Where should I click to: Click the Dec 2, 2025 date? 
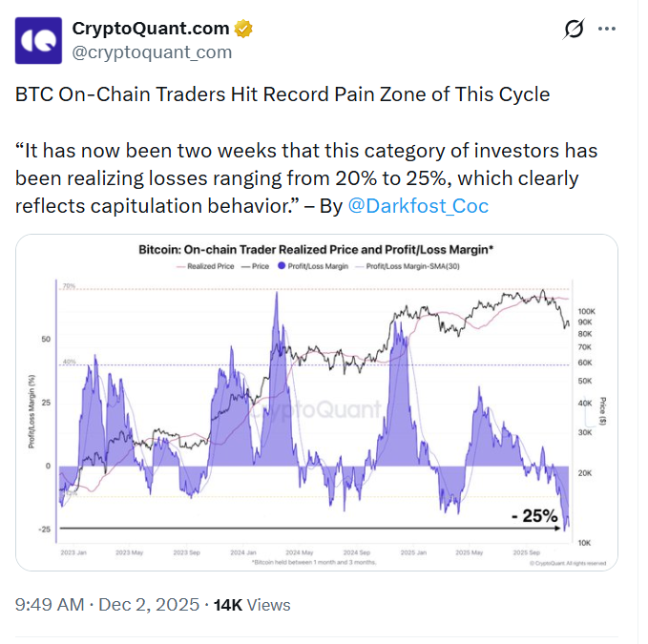[x=148, y=605]
